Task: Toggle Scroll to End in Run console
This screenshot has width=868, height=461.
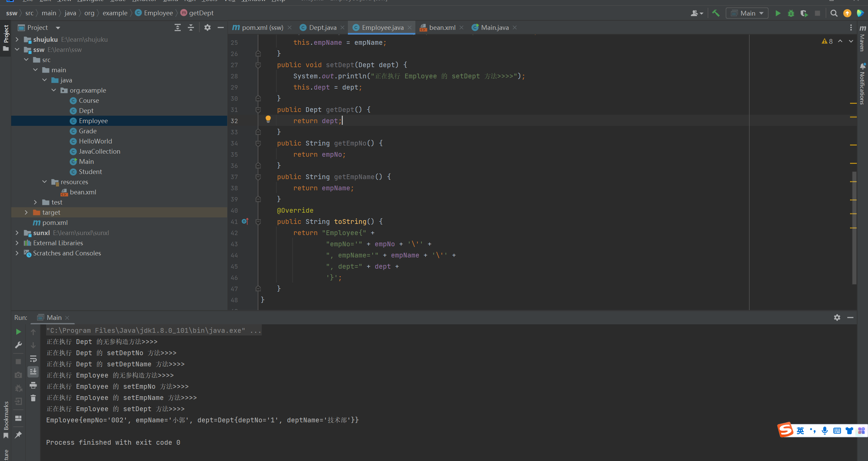Action: coord(33,372)
